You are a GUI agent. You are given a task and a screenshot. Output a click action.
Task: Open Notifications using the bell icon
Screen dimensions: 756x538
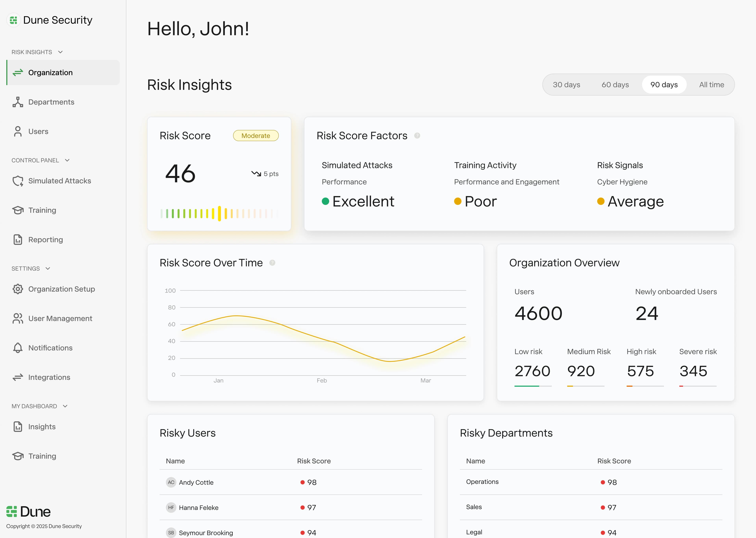click(18, 348)
